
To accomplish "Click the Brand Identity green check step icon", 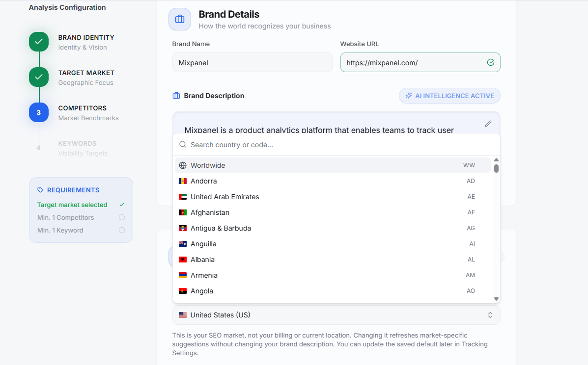I will [x=39, y=42].
